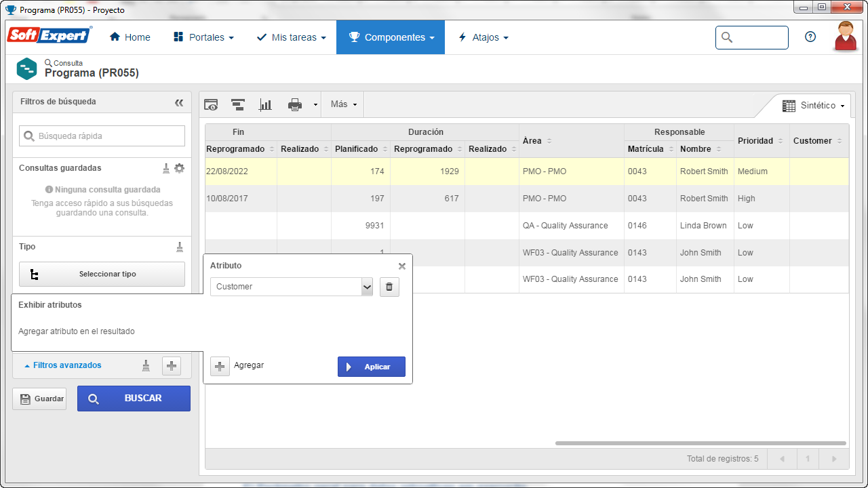Image resolution: width=868 pixels, height=488 pixels.
Task: Open the Componentes menu
Action: click(391, 37)
